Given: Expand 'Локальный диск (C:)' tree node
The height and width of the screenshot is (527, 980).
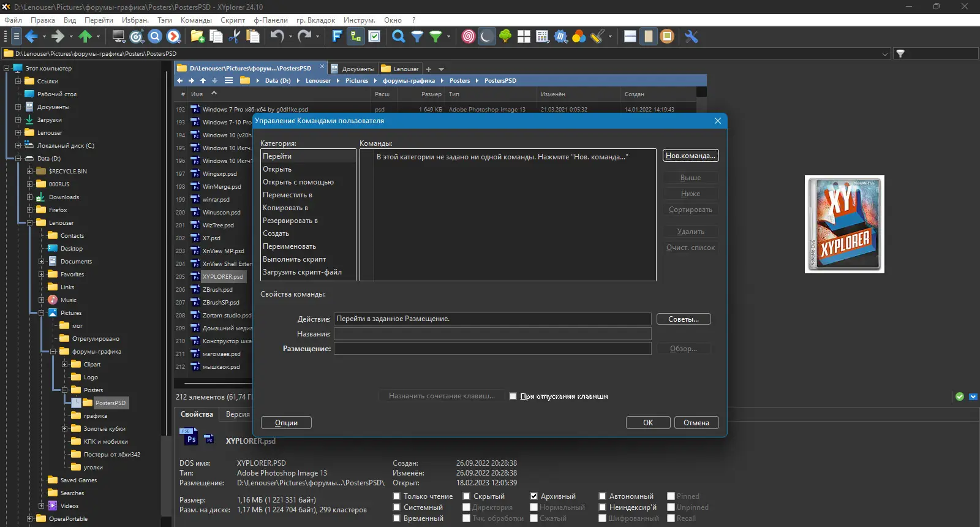Looking at the screenshot, I should click(x=18, y=146).
